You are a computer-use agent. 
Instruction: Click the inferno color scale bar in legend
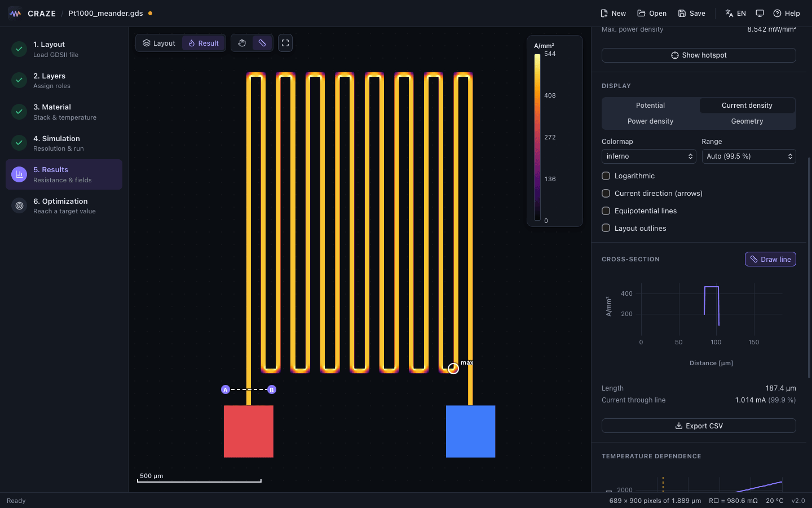pos(537,137)
